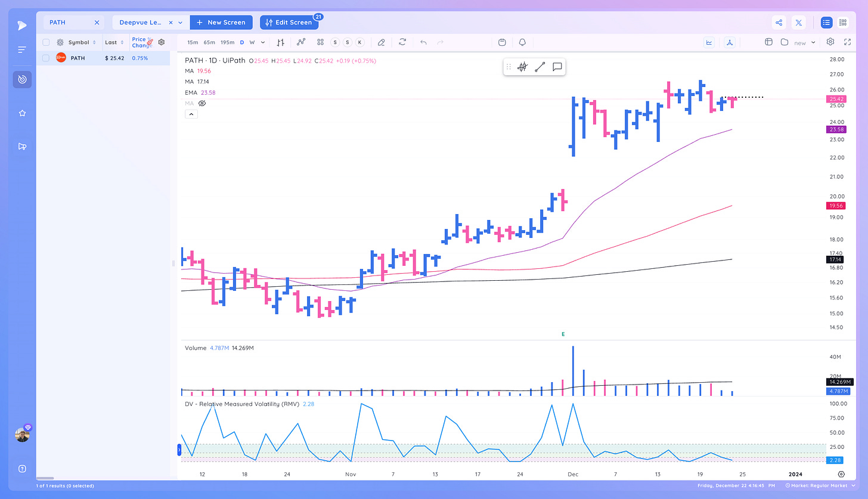The image size is (868, 499).
Task: Open the four-squares layout icon
Action: point(320,42)
